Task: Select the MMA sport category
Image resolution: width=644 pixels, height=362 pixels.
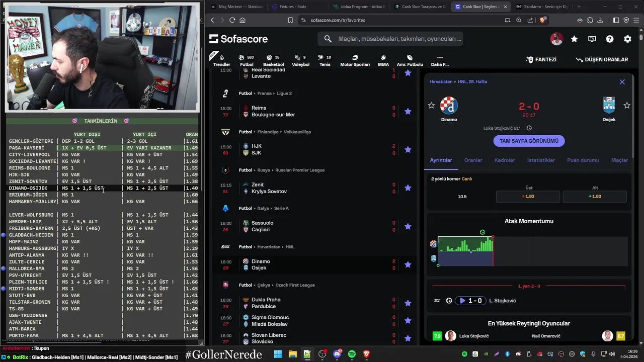Action: point(383,60)
